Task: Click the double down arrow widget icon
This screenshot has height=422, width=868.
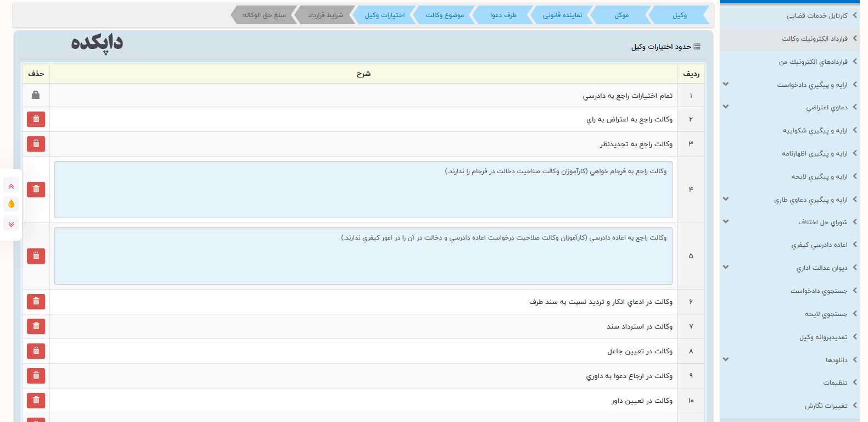Action: click(11, 224)
